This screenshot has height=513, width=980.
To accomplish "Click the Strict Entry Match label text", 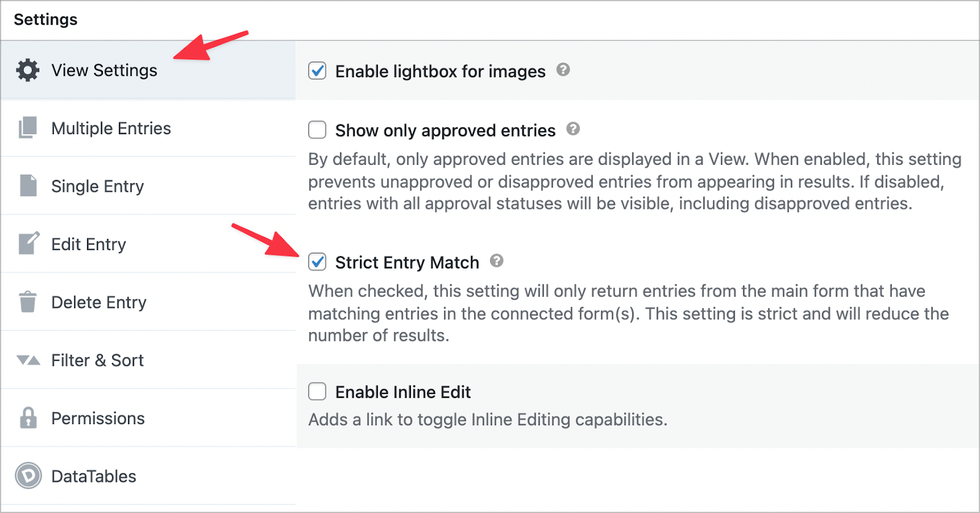I will (x=407, y=262).
